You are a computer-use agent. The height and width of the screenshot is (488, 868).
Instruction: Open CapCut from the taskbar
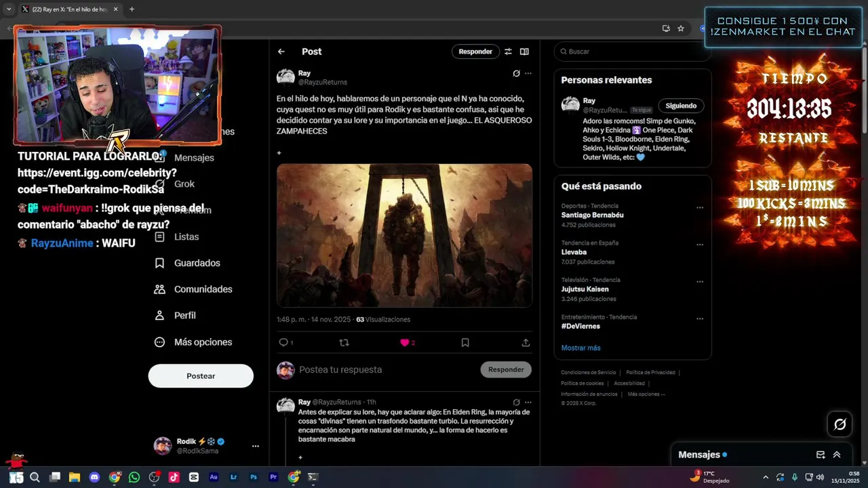194,477
